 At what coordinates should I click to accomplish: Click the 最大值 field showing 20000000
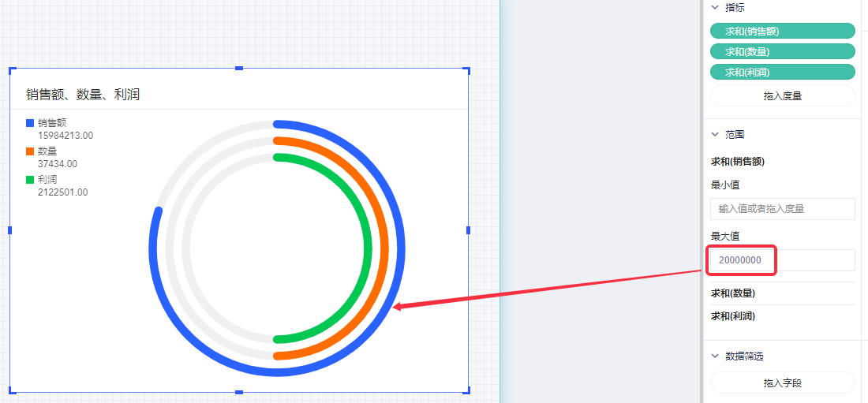click(x=782, y=260)
